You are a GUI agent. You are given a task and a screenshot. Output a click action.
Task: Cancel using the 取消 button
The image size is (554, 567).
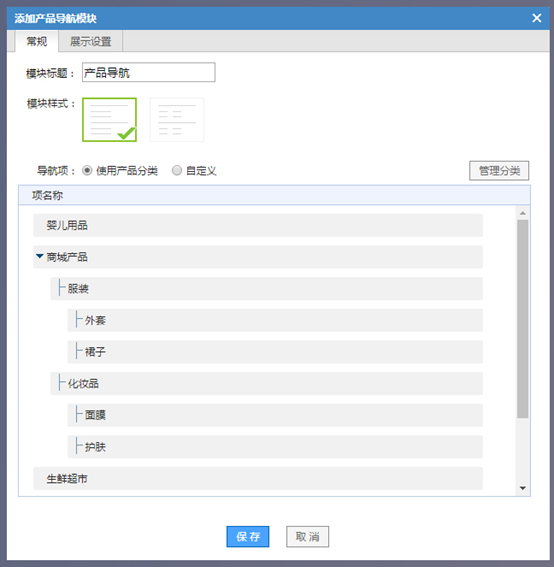pyautogui.click(x=307, y=537)
